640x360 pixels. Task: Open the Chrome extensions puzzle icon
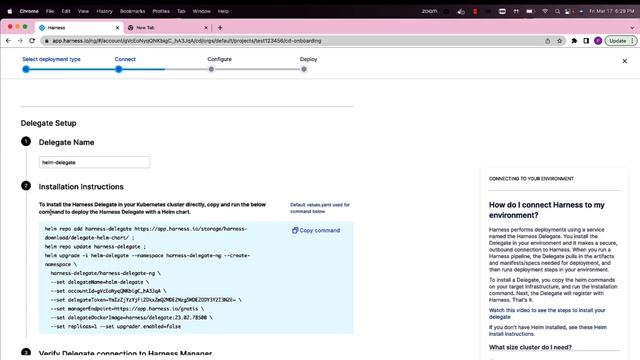coord(574,41)
